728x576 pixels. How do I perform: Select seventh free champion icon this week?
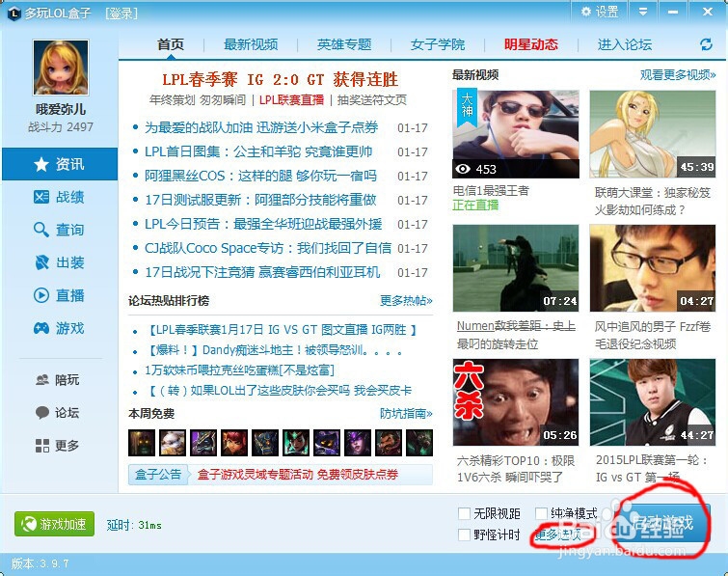click(327, 443)
